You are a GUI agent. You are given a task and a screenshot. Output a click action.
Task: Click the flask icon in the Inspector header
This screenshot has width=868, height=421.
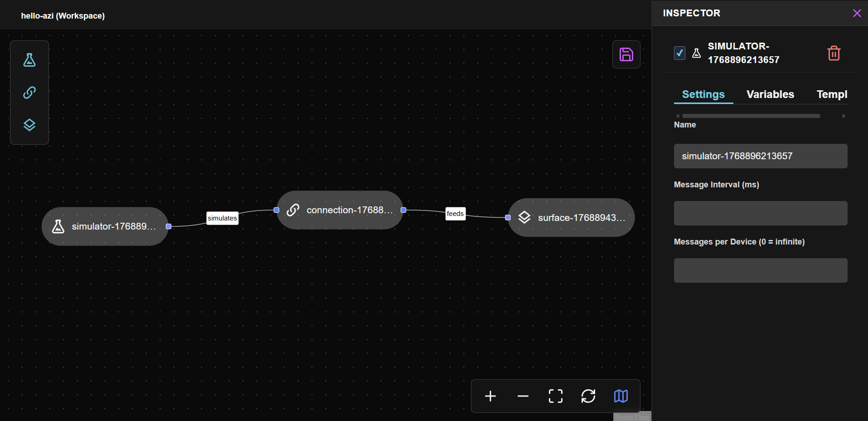[697, 53]
